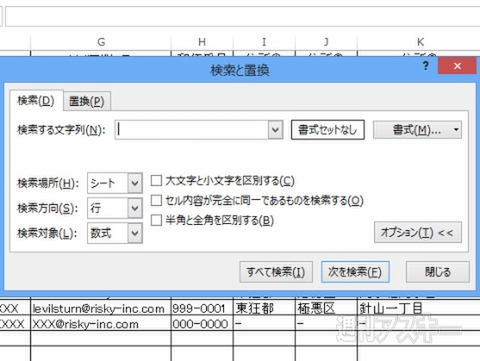Switch to the 検索(D) tab
Viewport: 480px width, 361px height.
36,100
